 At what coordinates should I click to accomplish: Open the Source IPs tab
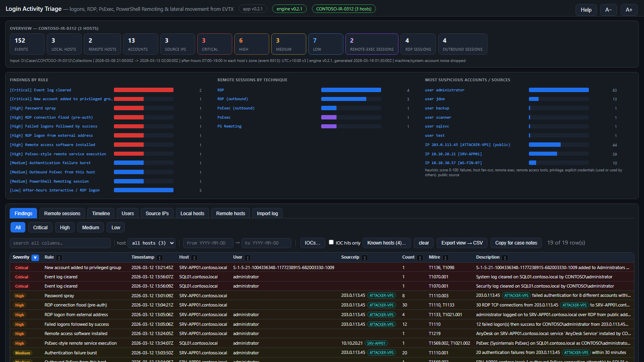click(x=157, y=213)
